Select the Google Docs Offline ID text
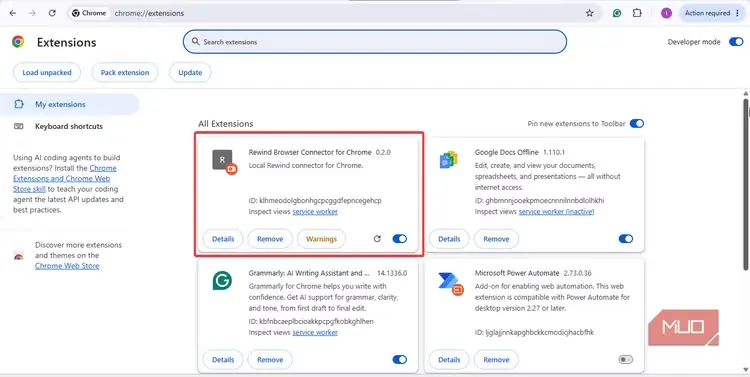Image resolution: width=750 pixels, height=377 pixels. coord(540,200)
